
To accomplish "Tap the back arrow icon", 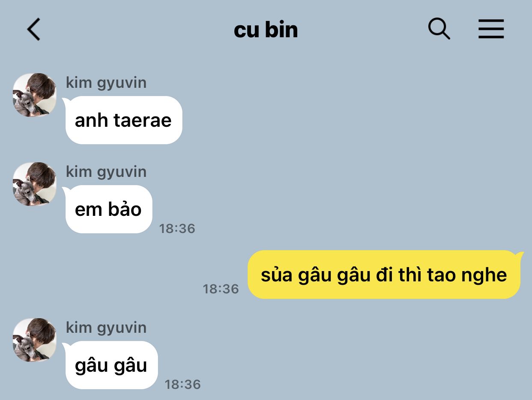I will click(33, 30).
